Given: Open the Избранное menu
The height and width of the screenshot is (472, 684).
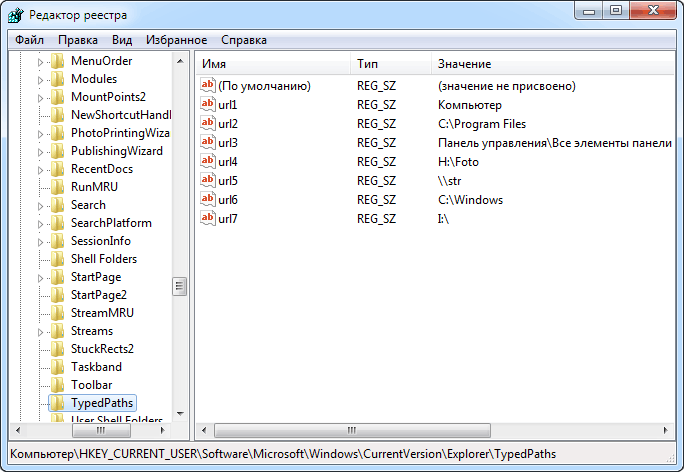Looking at the screenshot, I should [x=176, y=40].
